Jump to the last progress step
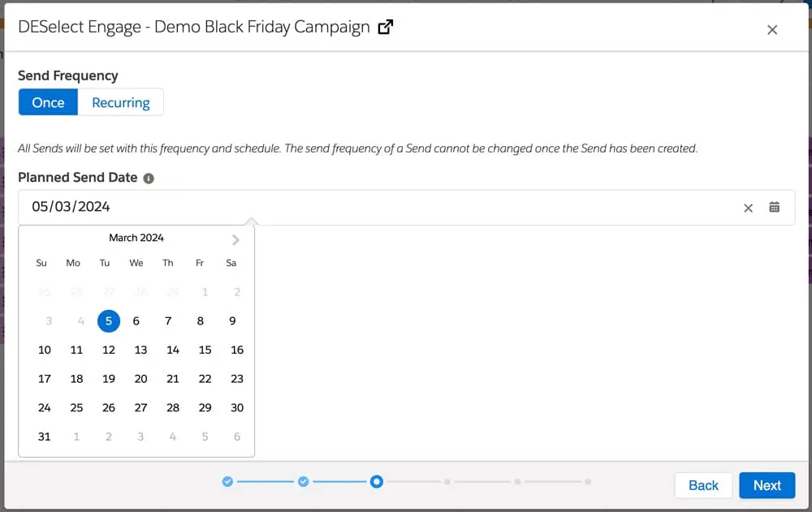The width and height of the screenshot is (812, 512). coord(588,481)
